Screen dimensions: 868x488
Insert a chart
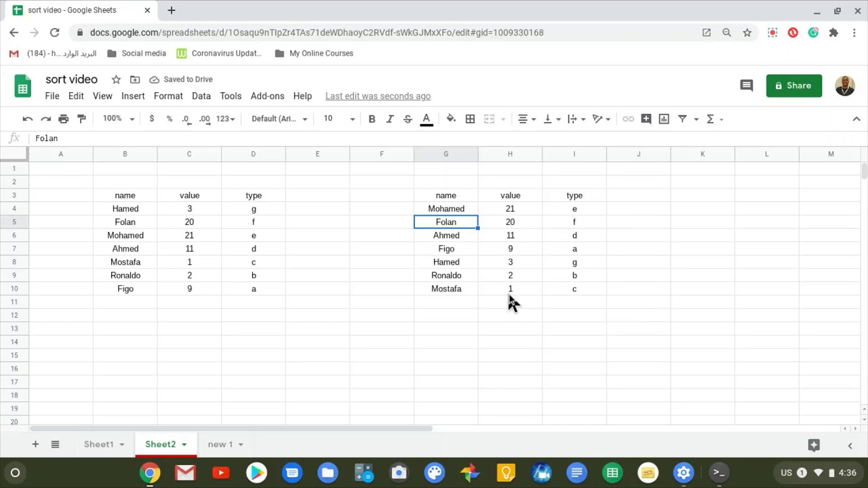tap(664, 119)
